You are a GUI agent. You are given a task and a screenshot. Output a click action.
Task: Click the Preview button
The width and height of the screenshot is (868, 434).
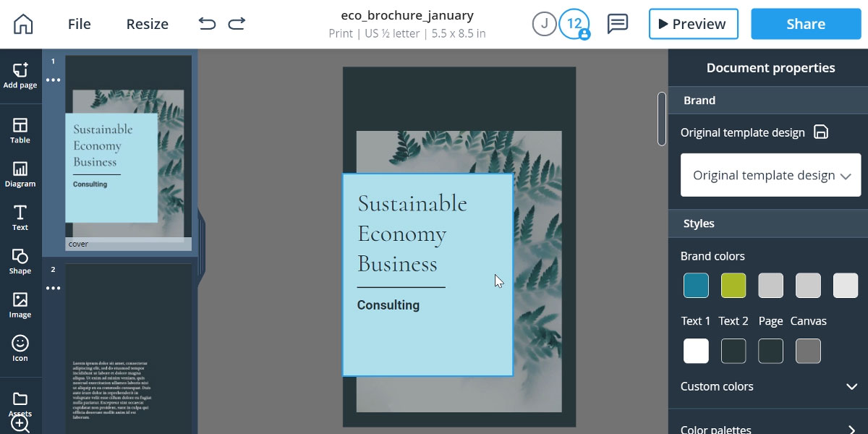tap(693, 24)
